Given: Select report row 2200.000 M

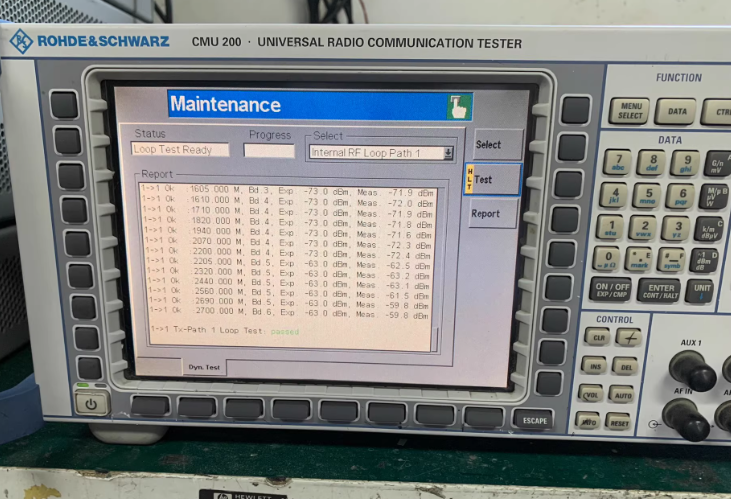Looking at the screenshot, I should click(288, 253).
